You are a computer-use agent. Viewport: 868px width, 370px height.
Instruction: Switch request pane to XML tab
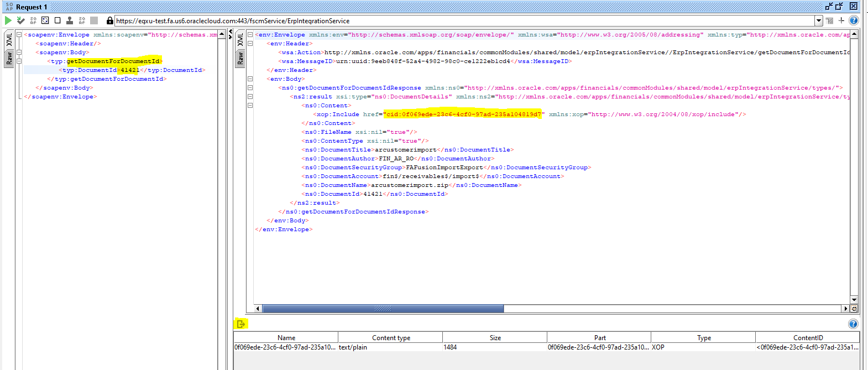point(9,40)
